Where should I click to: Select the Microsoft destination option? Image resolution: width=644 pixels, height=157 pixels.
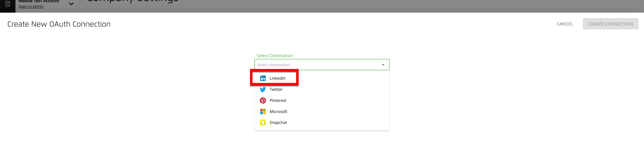322,111
